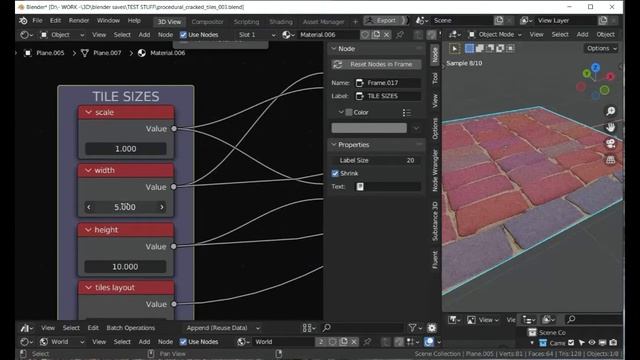Open the Add menu in the node editor header
Image resolution: width=640 pixels, height=360 pixels.
pyautogui.click(x=144, y=35)
